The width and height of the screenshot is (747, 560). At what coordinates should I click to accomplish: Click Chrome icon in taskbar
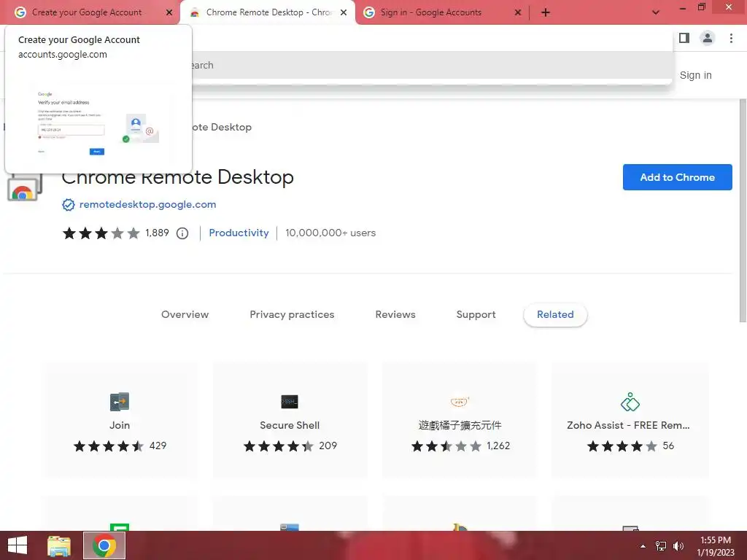click(x=104, y=545)
